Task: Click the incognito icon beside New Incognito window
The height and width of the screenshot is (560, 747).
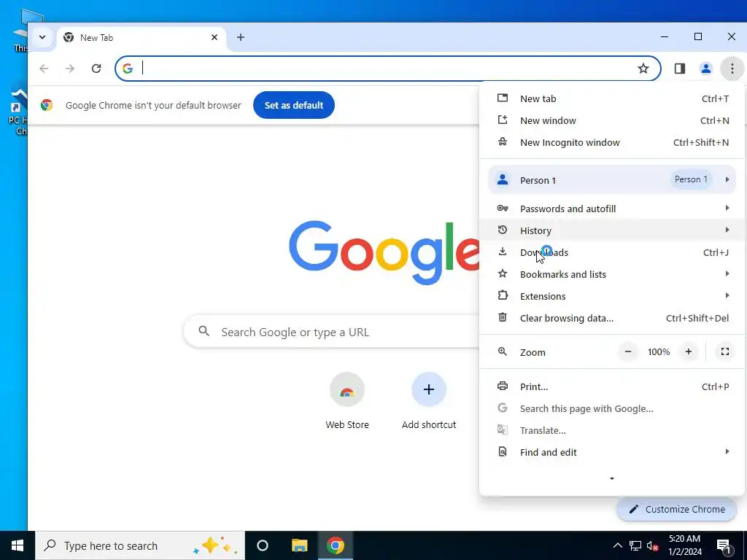Action: 502,141
